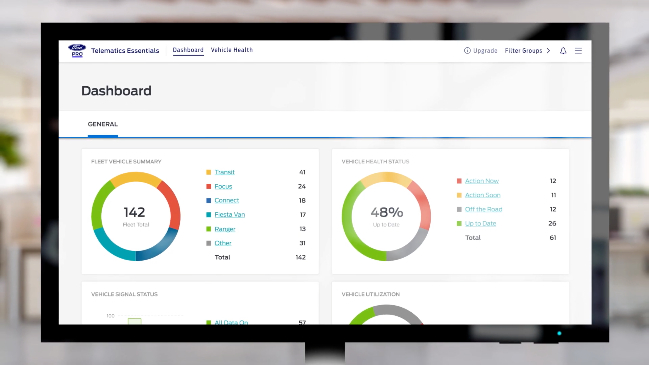
Task: Open the Transit vehicle link
Action: tap(225, 172)
